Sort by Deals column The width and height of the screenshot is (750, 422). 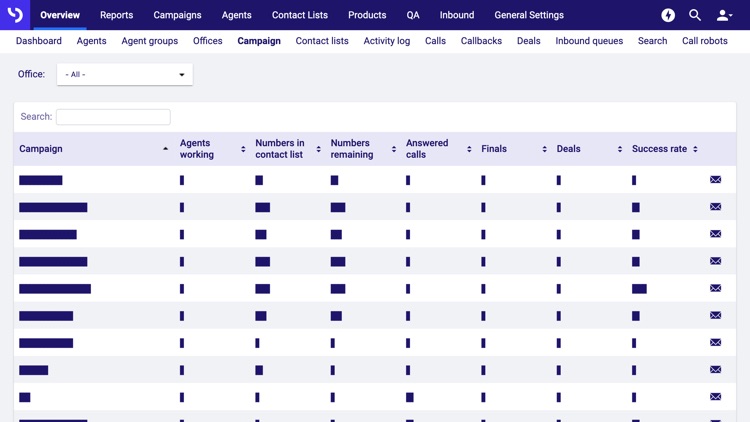coord(620,149)
